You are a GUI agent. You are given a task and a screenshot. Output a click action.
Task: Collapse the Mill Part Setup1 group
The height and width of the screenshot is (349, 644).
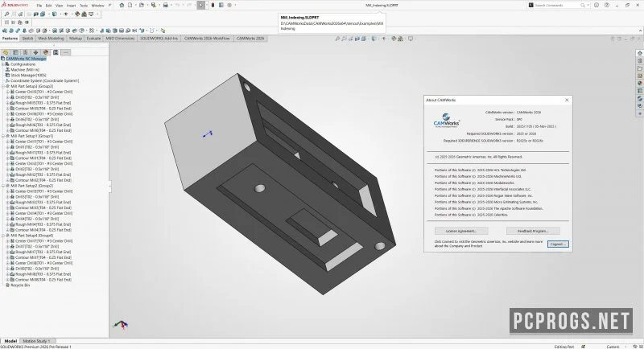(3, 136)
